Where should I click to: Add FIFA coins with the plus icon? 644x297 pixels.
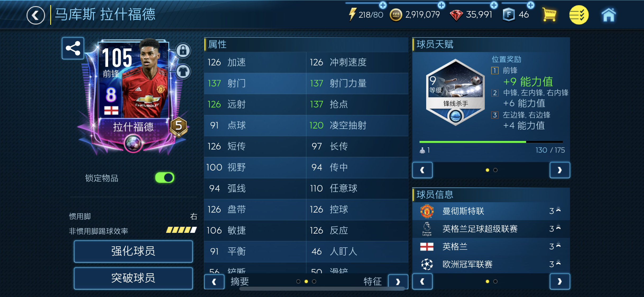tap(441, 5)
